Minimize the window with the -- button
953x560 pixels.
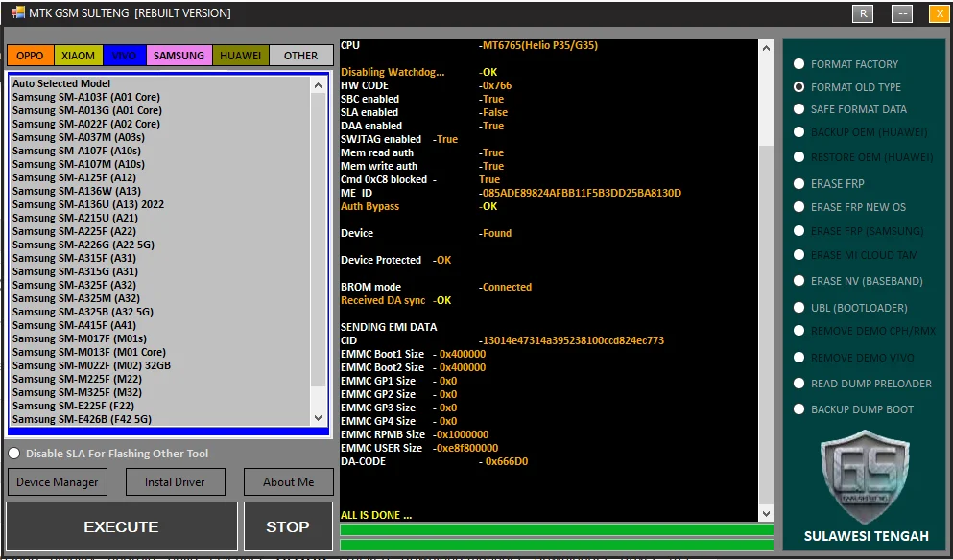click(x=902, y=13)
